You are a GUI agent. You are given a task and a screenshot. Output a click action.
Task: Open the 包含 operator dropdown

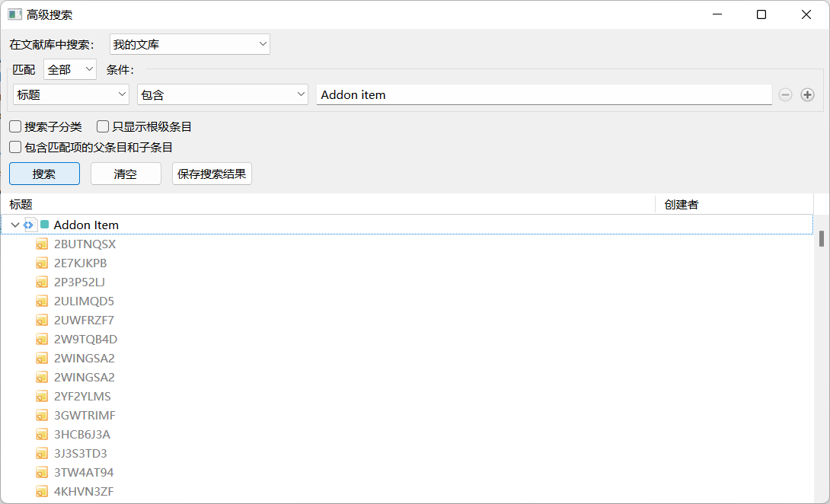point(222,94)
